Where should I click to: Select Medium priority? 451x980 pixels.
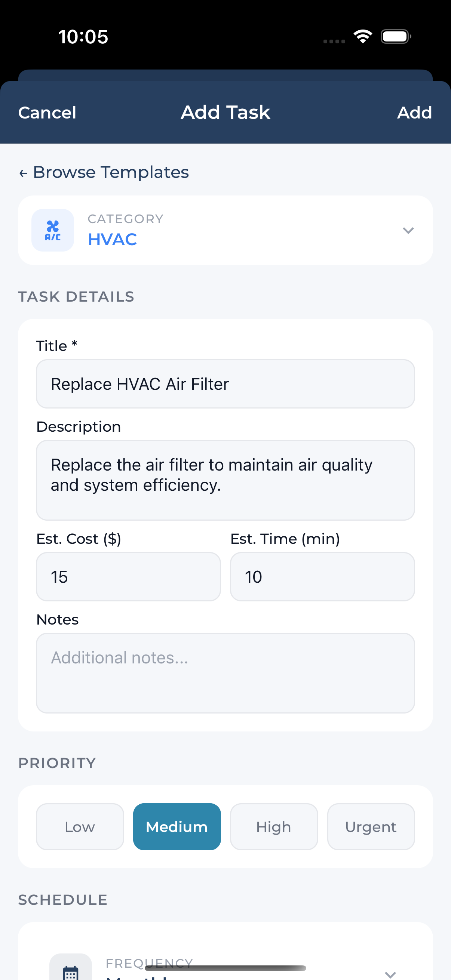[x=177, y=827]
